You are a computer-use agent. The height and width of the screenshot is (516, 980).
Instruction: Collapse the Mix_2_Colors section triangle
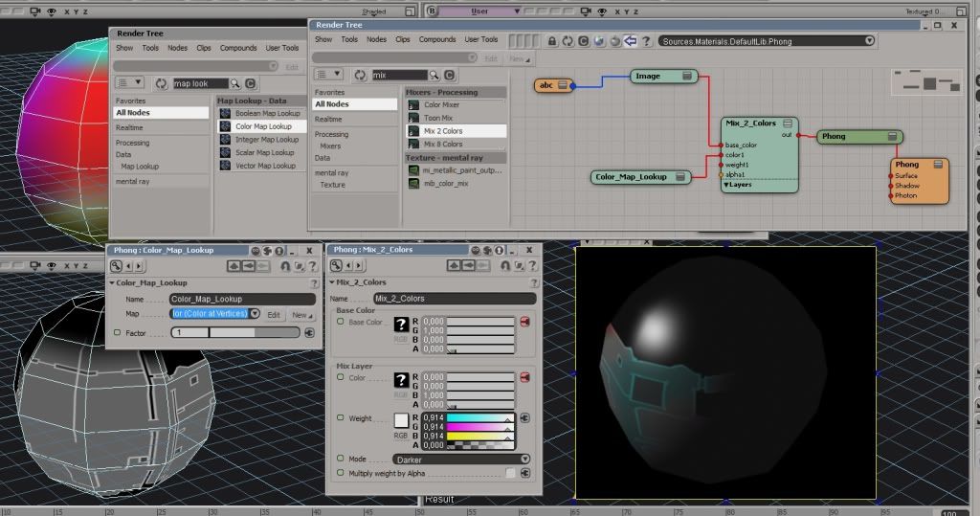pos(332,282)
